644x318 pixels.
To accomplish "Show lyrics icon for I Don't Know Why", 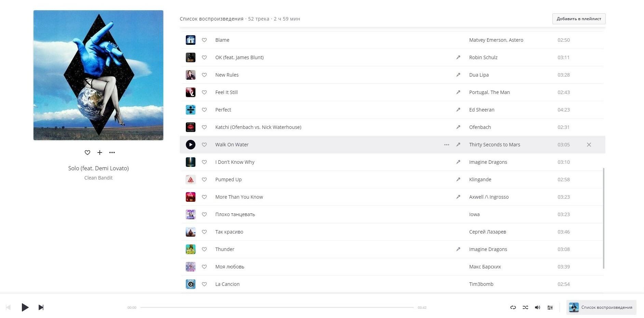I will [x=458, y=162].
